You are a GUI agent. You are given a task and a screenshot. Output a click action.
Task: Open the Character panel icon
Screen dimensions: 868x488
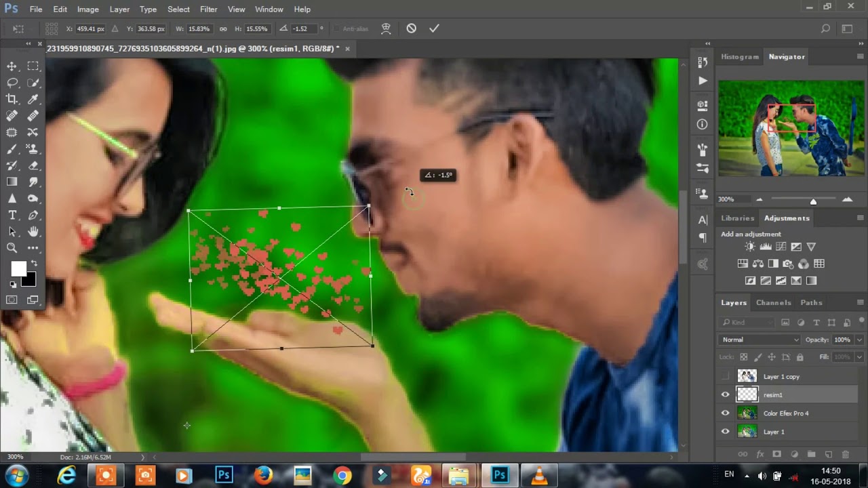(x=703, y=220)
